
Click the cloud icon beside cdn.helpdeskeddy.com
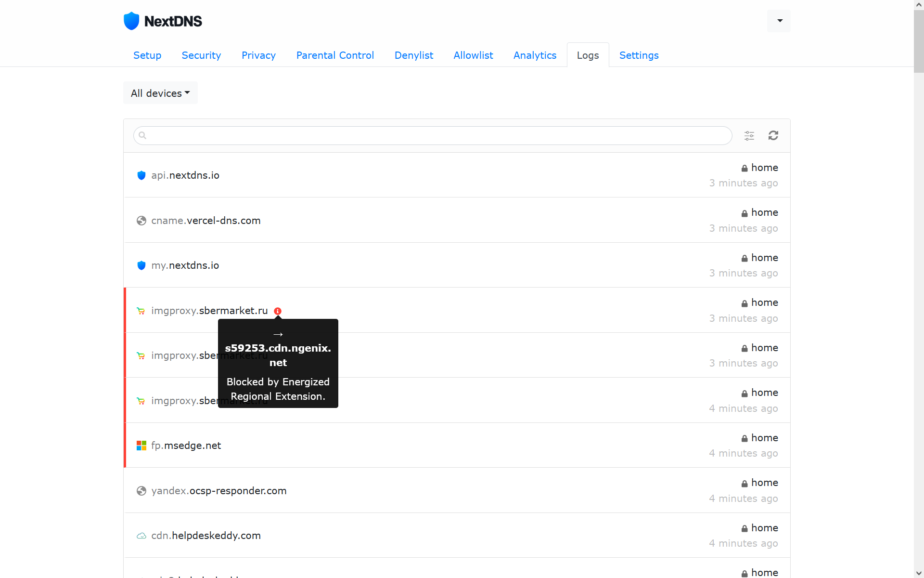(141, 536)
